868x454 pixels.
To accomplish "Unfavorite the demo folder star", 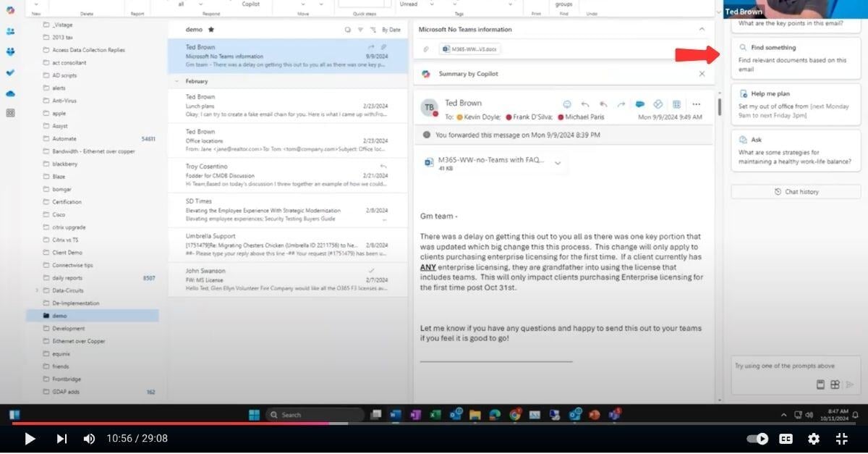I will (211, 30).
